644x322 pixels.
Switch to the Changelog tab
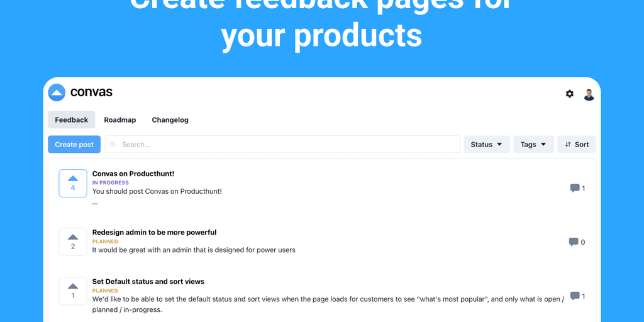(x=170, y=120)
